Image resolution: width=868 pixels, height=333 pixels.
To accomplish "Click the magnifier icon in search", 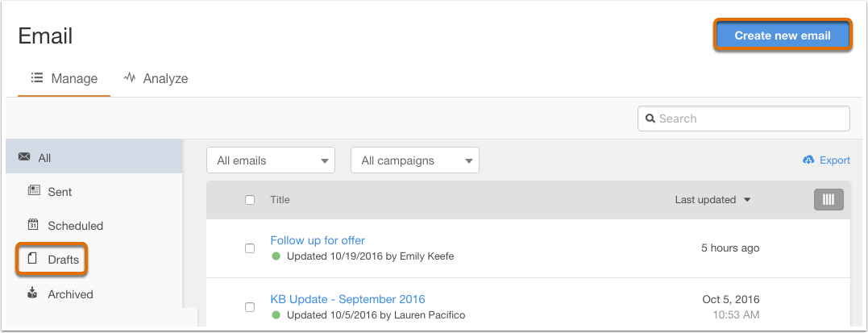I will (650, 119).
